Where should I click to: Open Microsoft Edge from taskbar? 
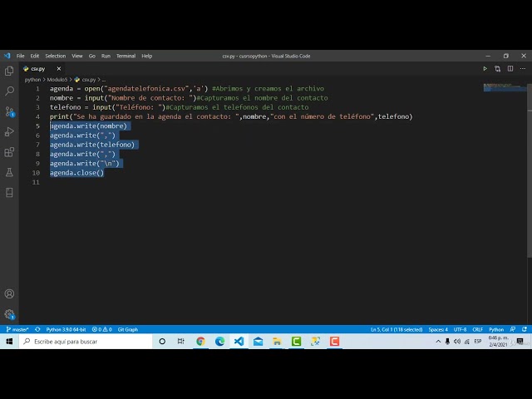[x=219, y=342]
